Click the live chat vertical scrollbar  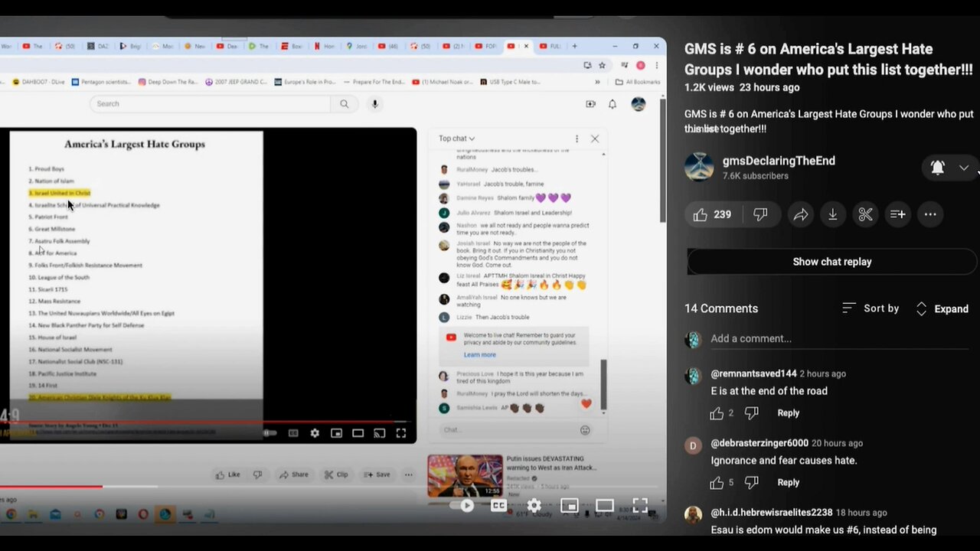pyautogui.click(x=603, y=384)
